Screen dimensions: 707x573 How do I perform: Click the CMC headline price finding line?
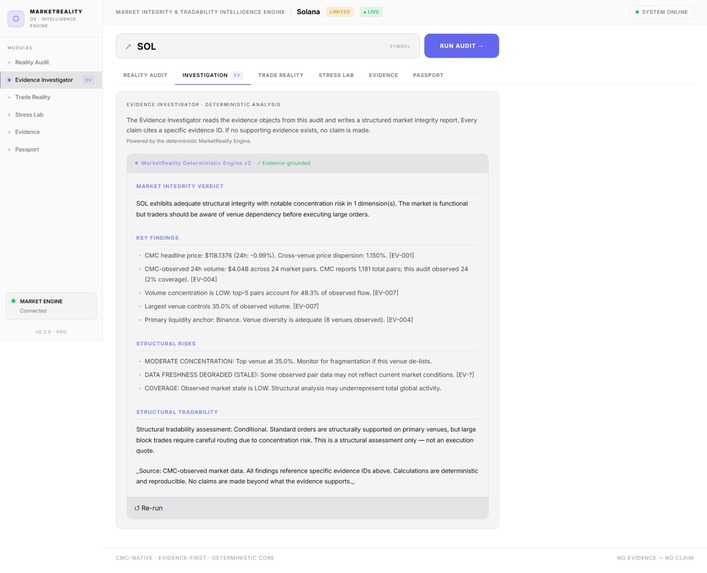[x=279, y=256]
